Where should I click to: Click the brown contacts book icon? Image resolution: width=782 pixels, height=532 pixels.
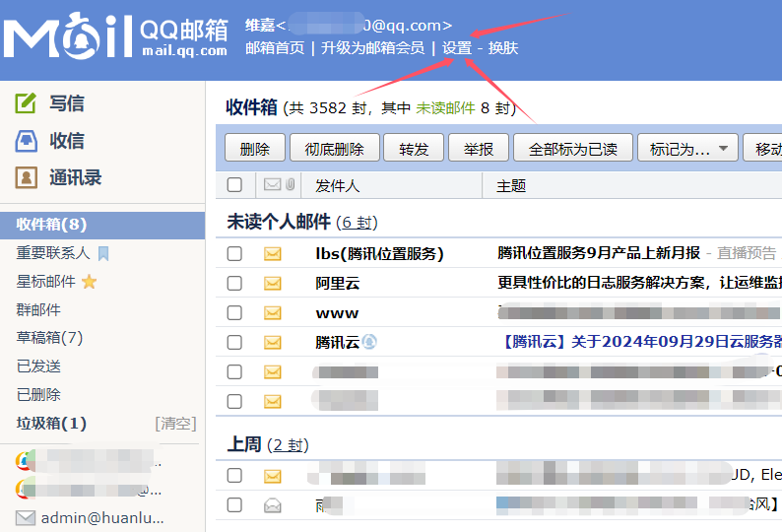pyautogui.click(x=26, y=177)
